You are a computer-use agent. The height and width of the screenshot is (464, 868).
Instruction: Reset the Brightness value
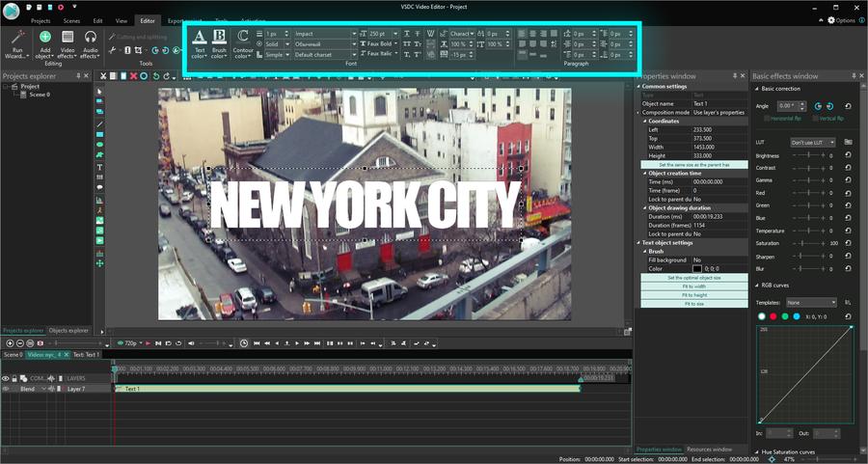(848, 155)
